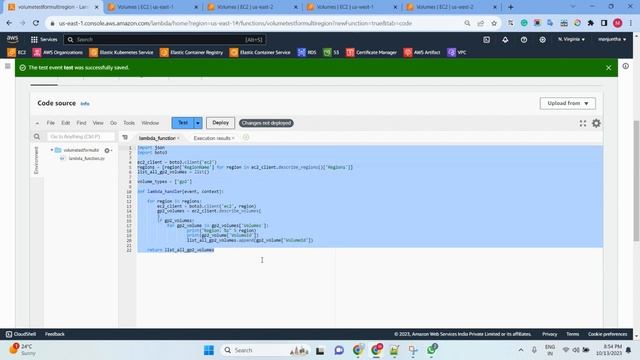Screen dimensions: 640x360
Task: Toggle the Environment side panel
Action: point(36,160)
